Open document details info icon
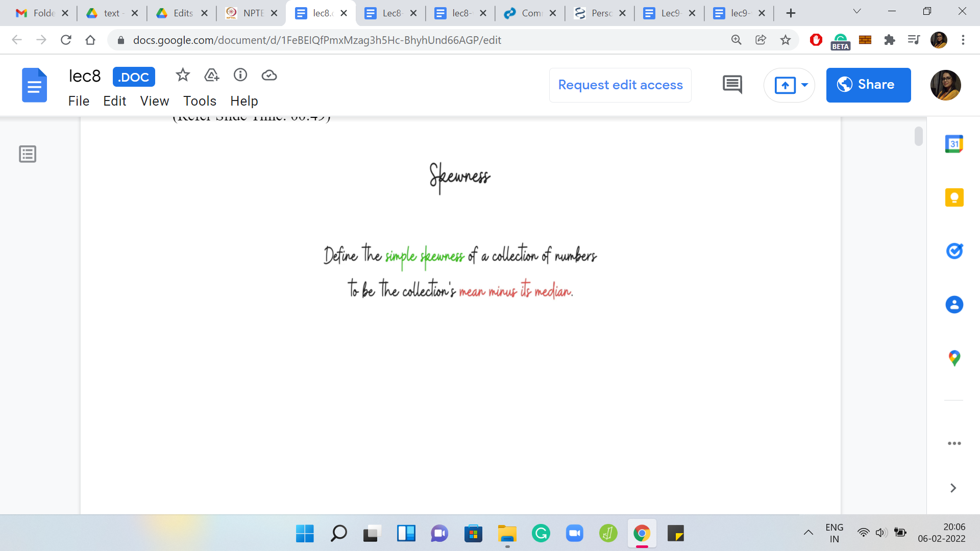The width and height of the screenshot is (980, 551). click(x=240, y=76)
